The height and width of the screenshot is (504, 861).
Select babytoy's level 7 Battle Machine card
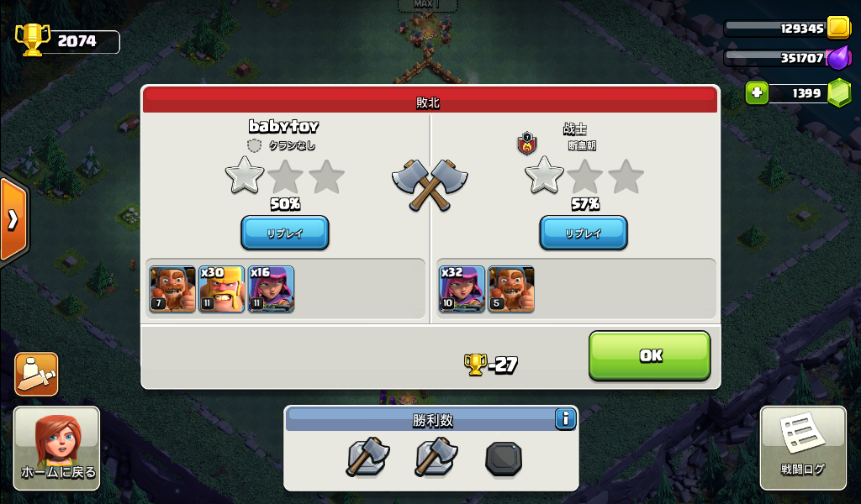172,289
